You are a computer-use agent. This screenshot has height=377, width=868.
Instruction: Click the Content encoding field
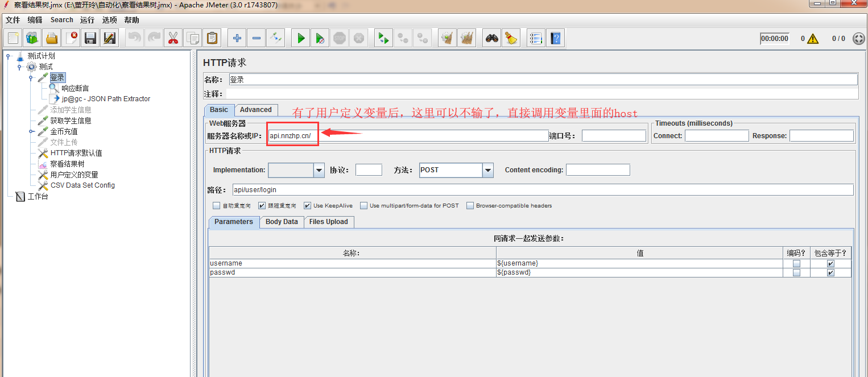point(598,170)
